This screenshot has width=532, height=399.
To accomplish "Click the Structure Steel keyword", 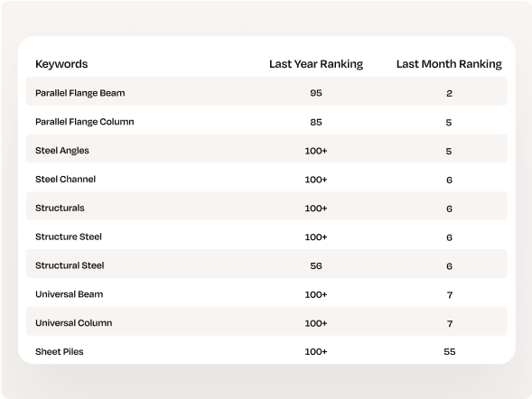I will coord(69,237).
